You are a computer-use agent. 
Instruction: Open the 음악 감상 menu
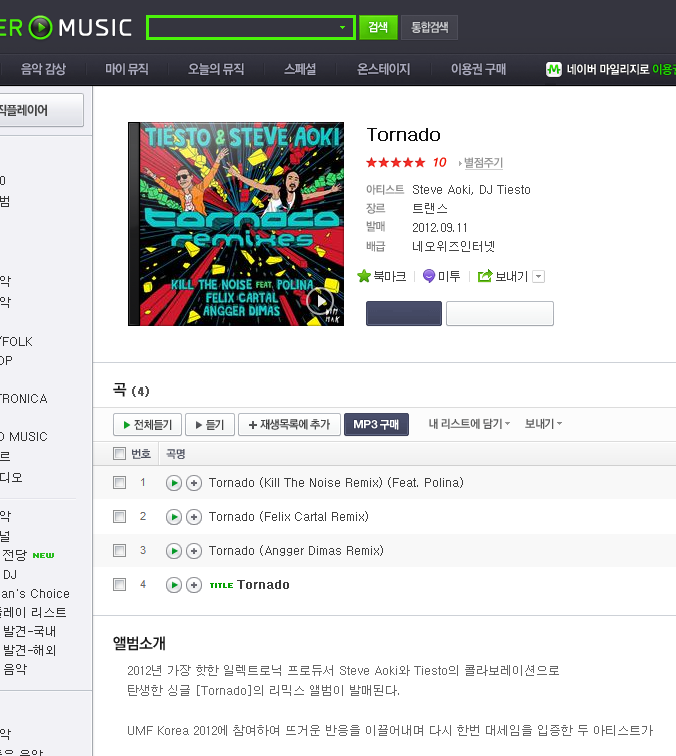tap(43, 69)
